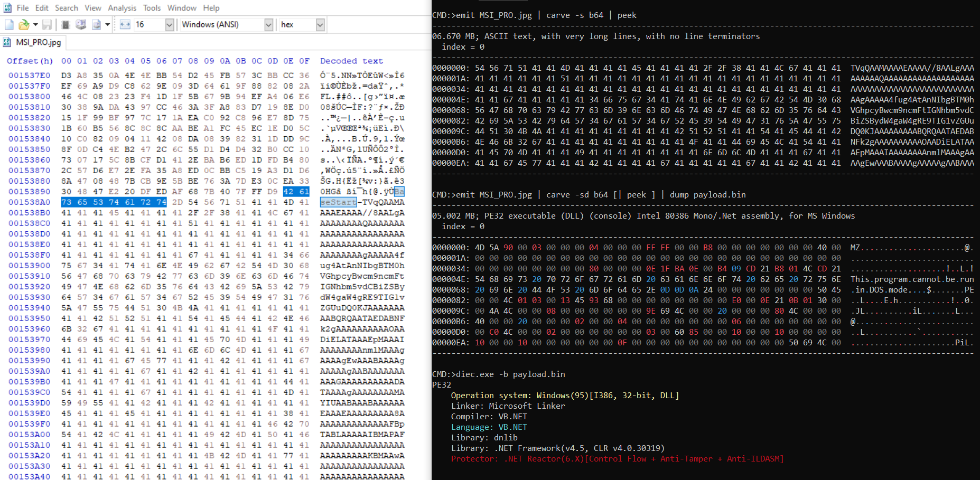Open the Edit menu
The height and width of the screenshot is (480, 980).
point(42,8)
